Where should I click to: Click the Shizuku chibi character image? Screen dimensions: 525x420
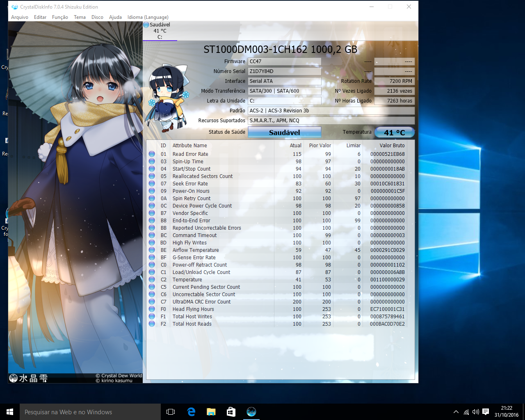[x=167, y=98]
